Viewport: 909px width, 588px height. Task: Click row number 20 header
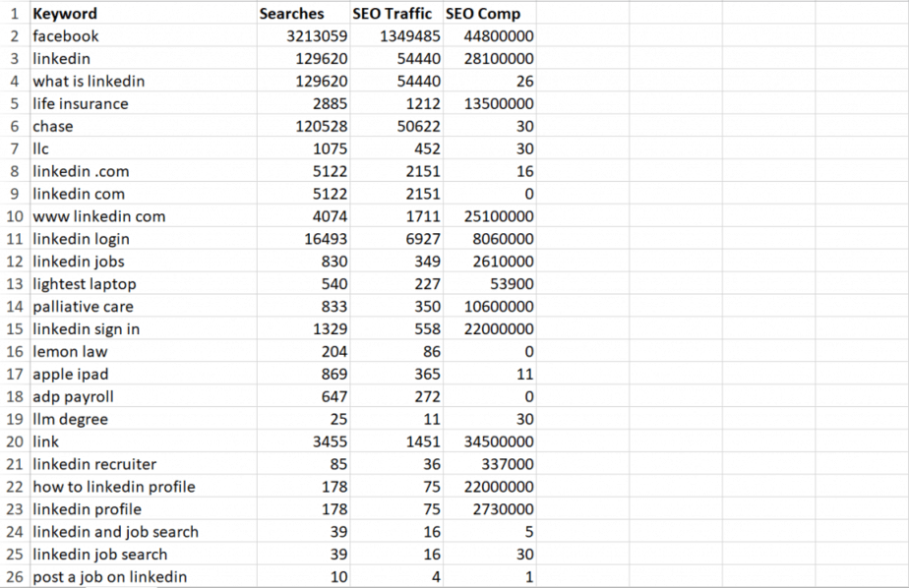click(14, 442)
